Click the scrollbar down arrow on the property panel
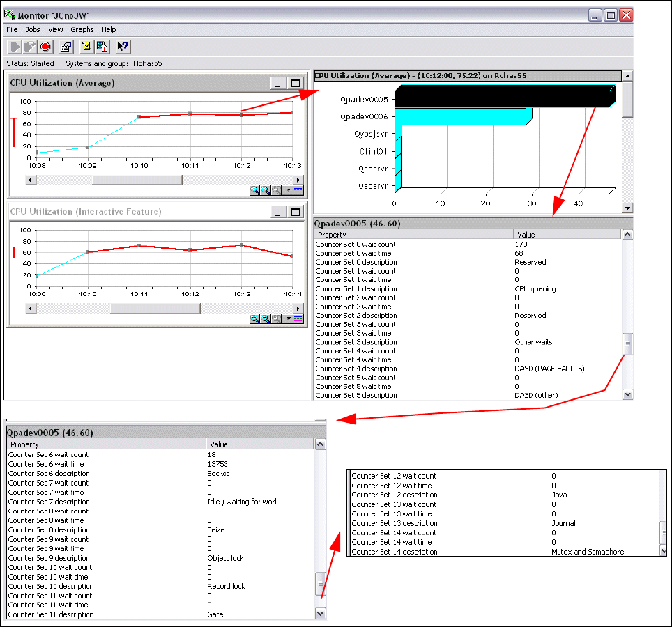 pyautogui.click(x=627, y=394)
